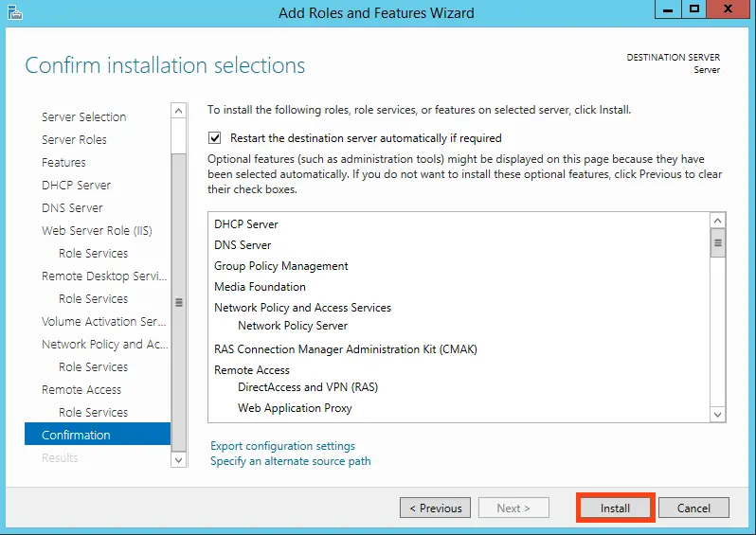The image size is (756, 535).
Task: Click the up arrow of selections list scrollbar
Action: [x=717, y=221]
